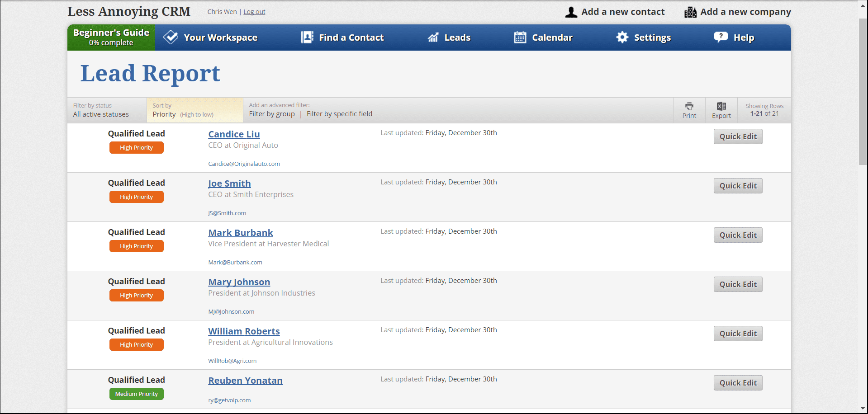Click "Vice President at Harvester Medical" text
This screenshot has height=414, width=868.
click(268, 244)
